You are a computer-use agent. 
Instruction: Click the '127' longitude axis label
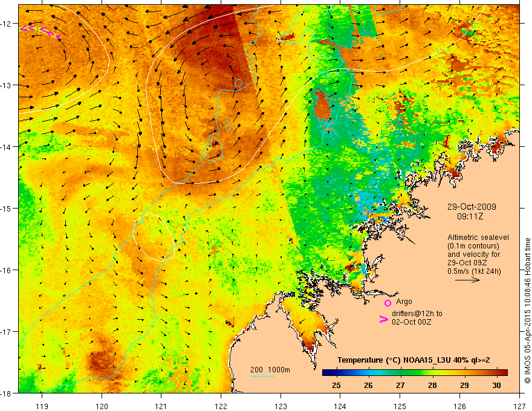[519, 406]
